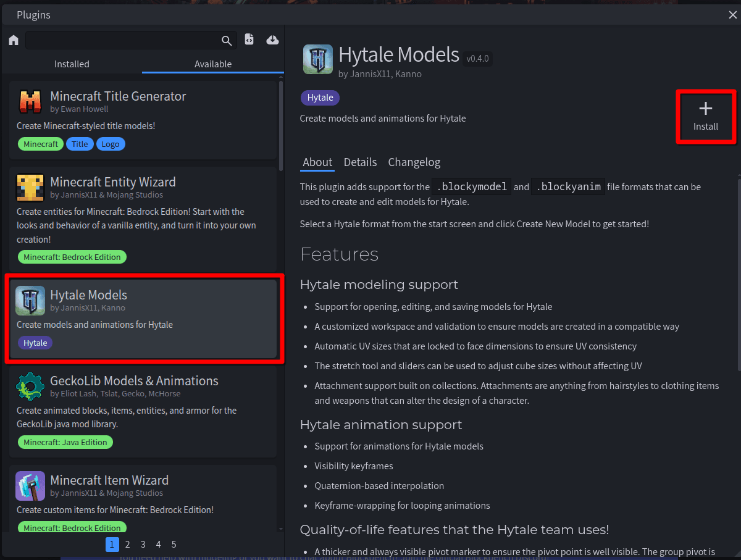Click the cloud download load-from-URL icon

click(272, 40)
